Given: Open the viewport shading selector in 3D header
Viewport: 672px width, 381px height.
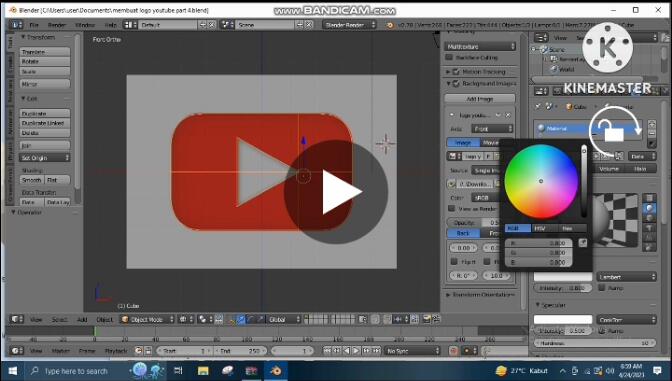Looking at the screenshot, I should pos(185,319).
